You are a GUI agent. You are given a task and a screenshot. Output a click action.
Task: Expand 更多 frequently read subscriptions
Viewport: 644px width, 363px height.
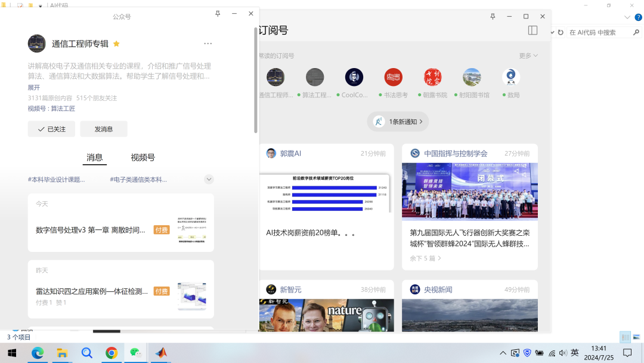point(528,56)
